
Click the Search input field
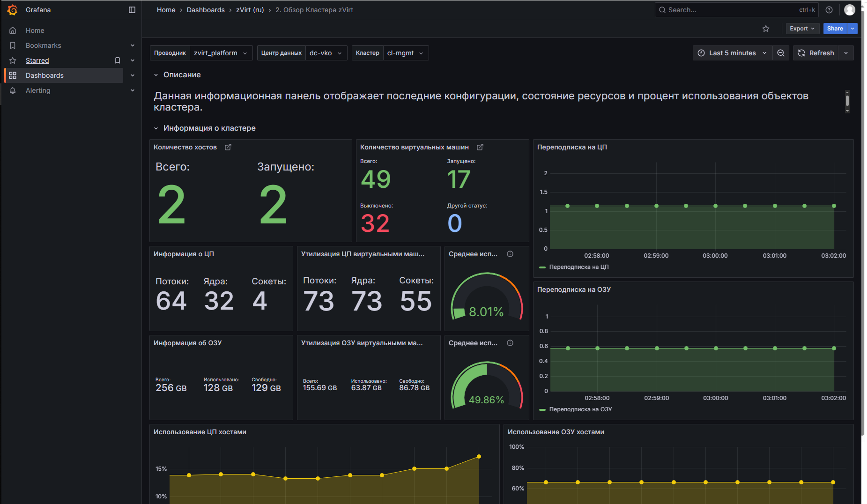731,10
